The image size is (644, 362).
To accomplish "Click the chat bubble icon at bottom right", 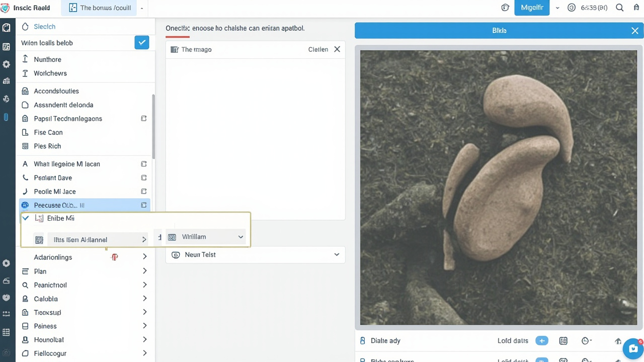I will click(x=633, y=349).
